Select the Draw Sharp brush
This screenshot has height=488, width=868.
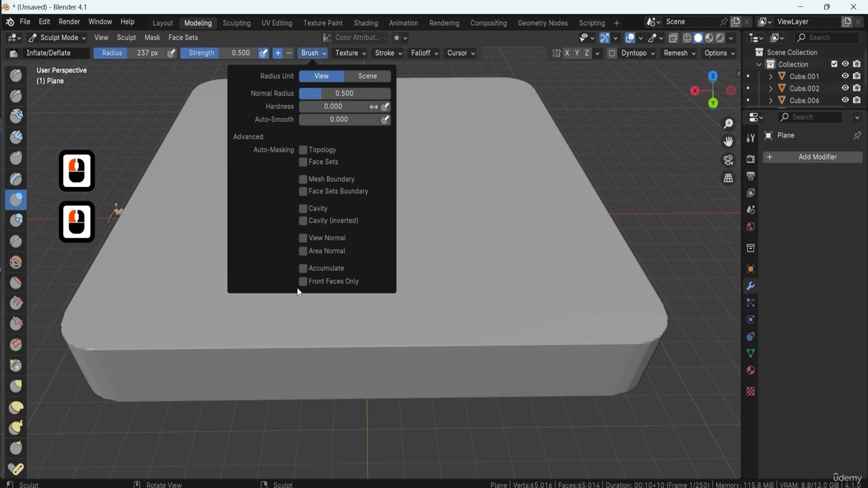pyautogui.click(x=16, y=96)
